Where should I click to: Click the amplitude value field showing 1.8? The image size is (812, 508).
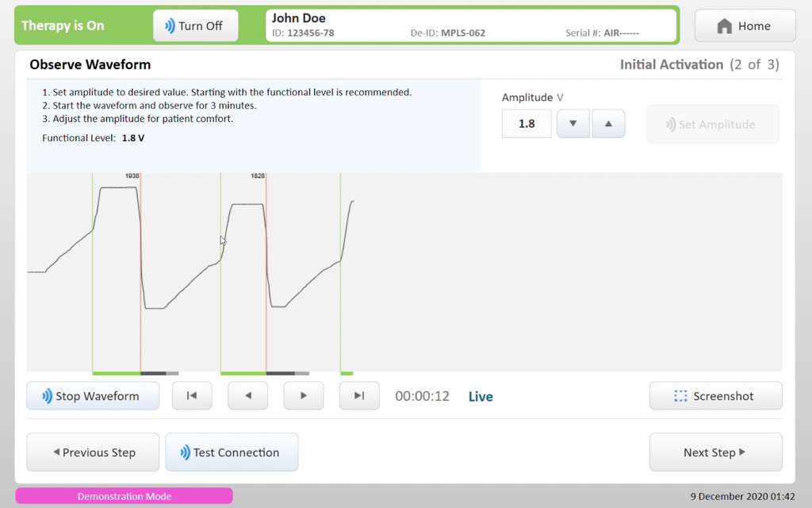point(527,123)
